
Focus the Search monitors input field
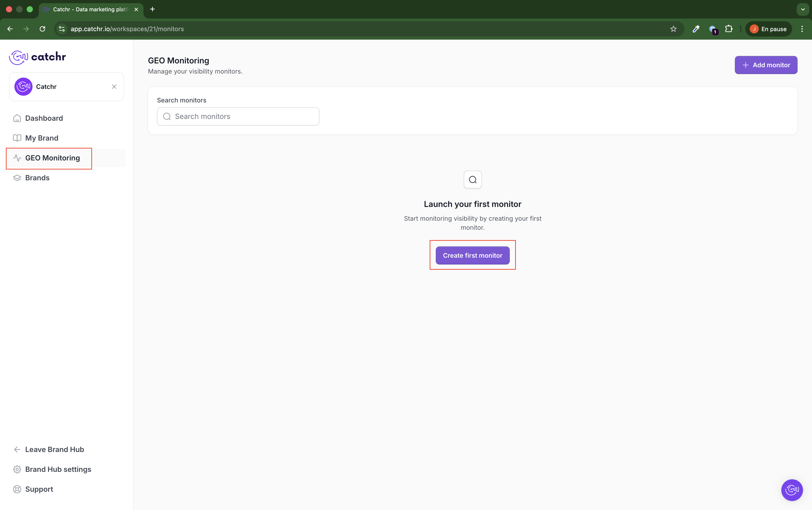click(x=243, y=116)
